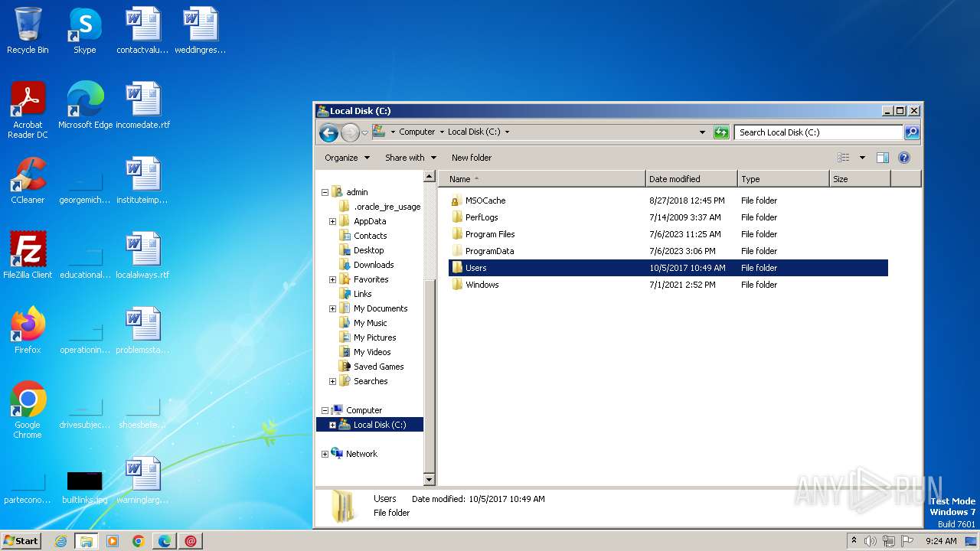Click in the Search Local Disk (C:) field

coord(818,132)
